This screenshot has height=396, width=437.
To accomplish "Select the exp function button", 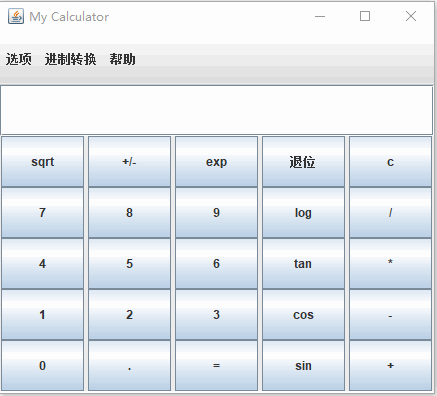I will point(216,162).
